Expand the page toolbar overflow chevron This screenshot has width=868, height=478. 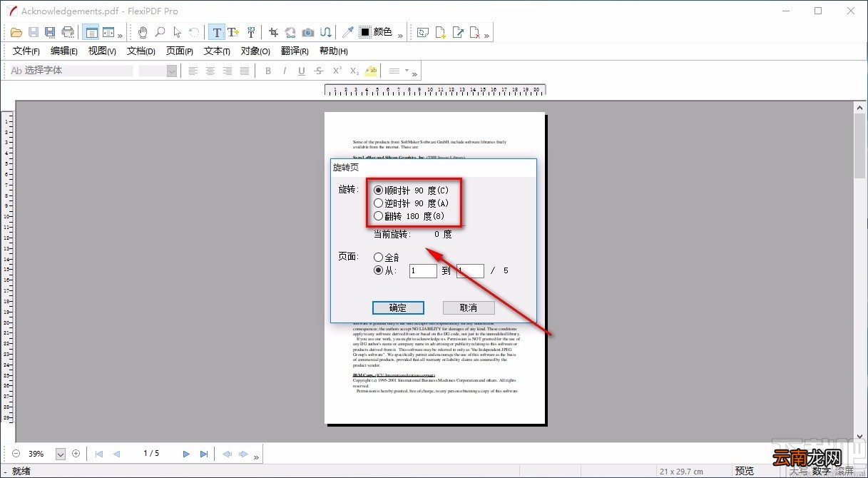pyautogui.click(x=486, y=34)
